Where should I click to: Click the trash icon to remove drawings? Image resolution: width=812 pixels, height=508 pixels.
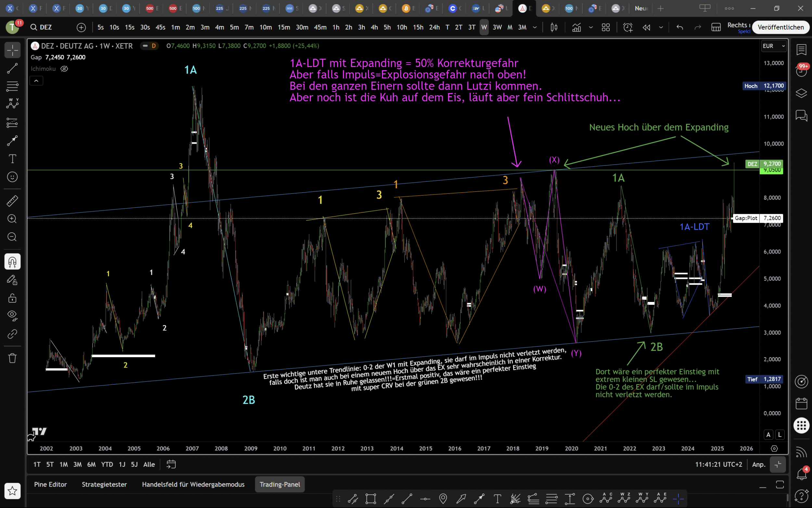12,358
